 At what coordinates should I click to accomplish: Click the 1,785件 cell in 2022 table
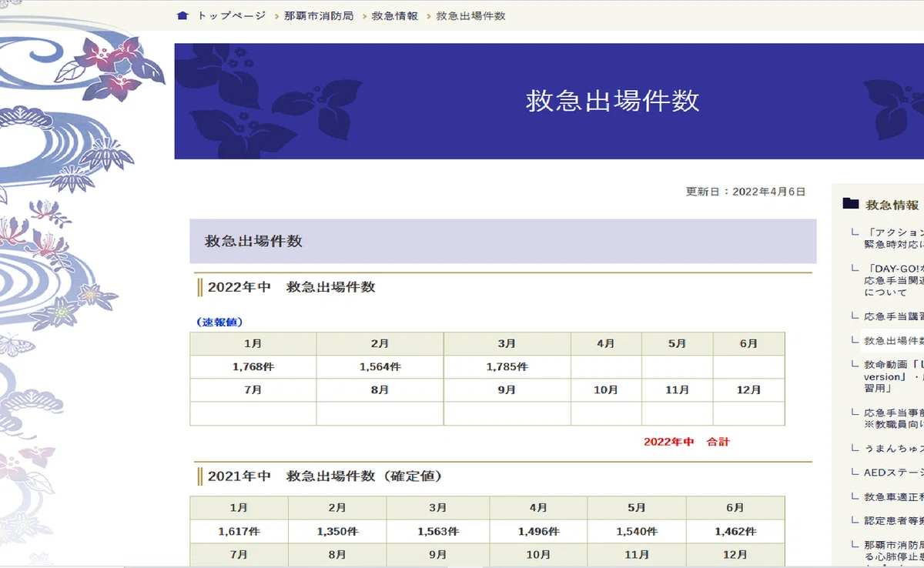point(507,367)
